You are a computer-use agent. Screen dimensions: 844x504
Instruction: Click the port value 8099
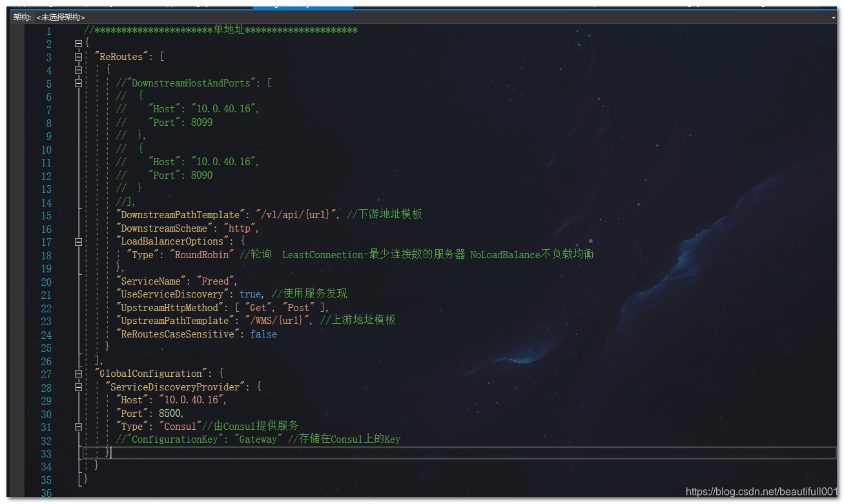pyautogui.click(x=201, y=123)
